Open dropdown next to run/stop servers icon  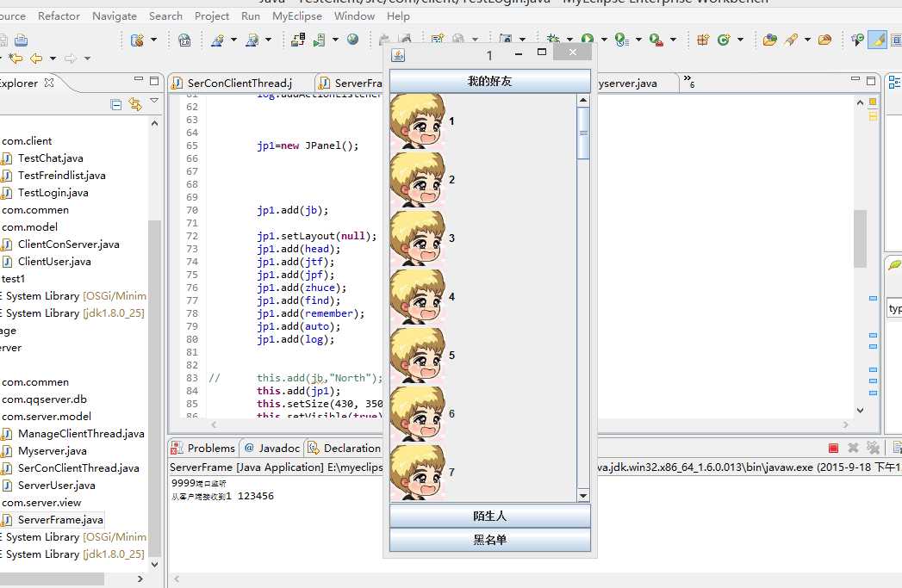point(335,40)
